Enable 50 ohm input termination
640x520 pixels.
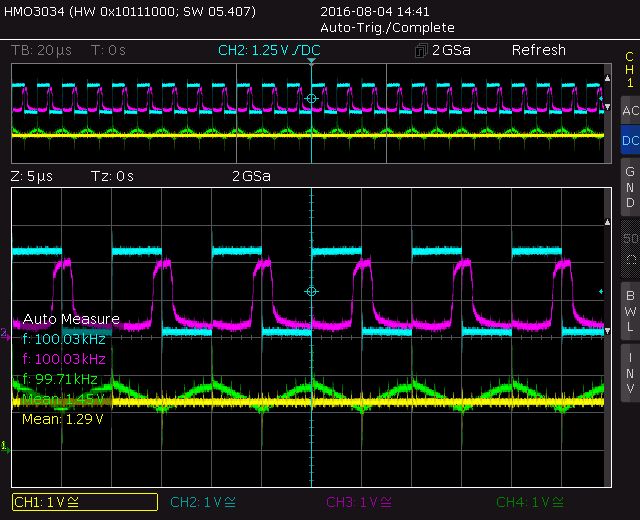629,248
